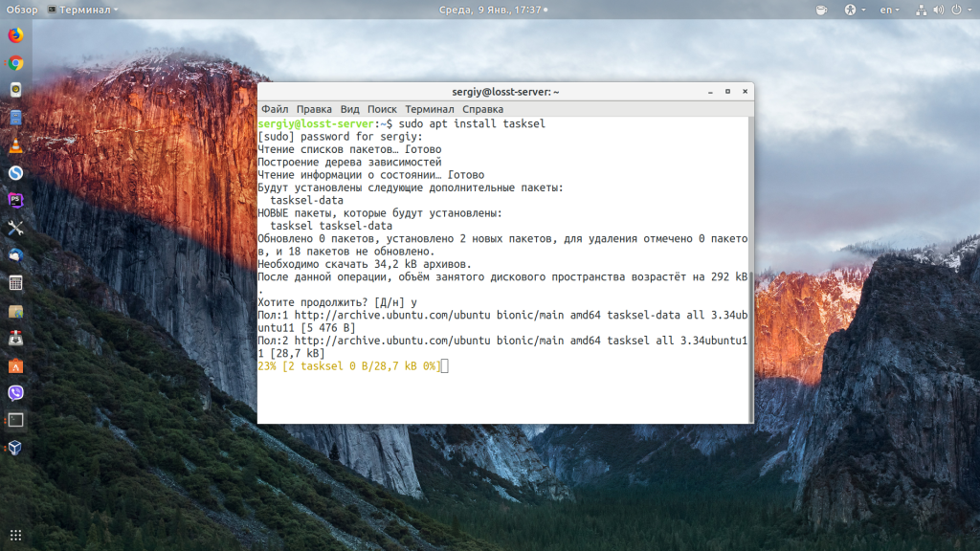Open the accessibility menu in the top panel

coord(851,11)
